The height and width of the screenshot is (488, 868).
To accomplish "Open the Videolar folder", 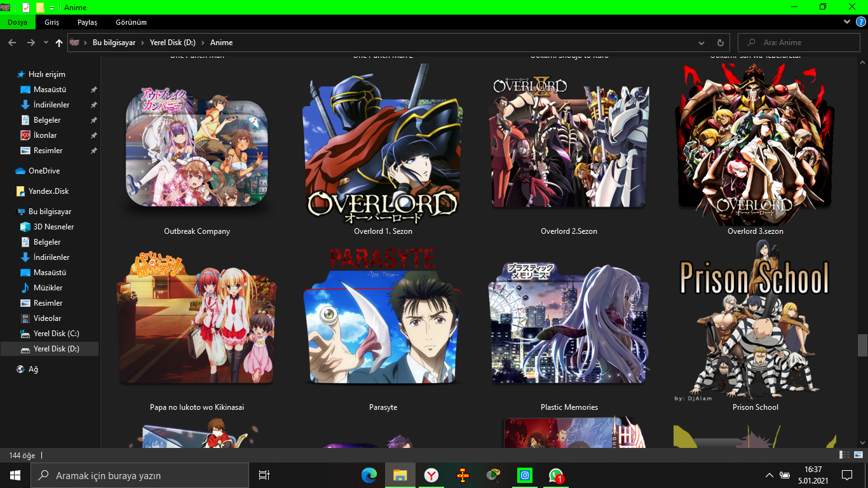I will (x=47, y=318).
